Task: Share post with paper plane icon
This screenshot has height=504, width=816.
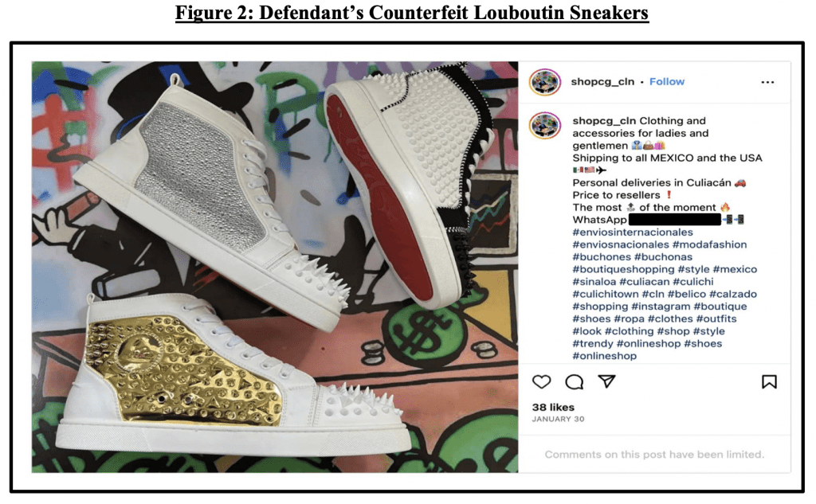Action: [x=606, y=381]
